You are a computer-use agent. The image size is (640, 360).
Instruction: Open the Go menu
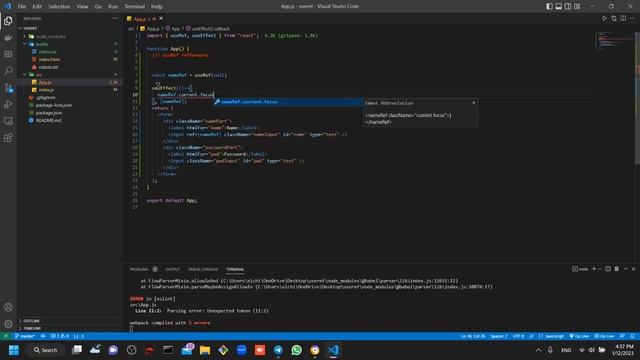pos(98,6)
